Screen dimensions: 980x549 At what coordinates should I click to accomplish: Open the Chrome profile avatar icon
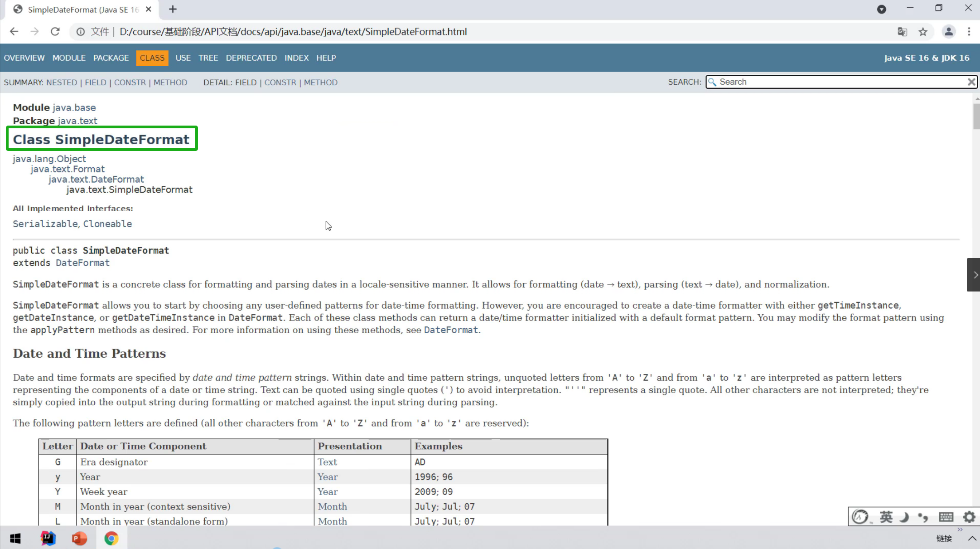point(948,32)
